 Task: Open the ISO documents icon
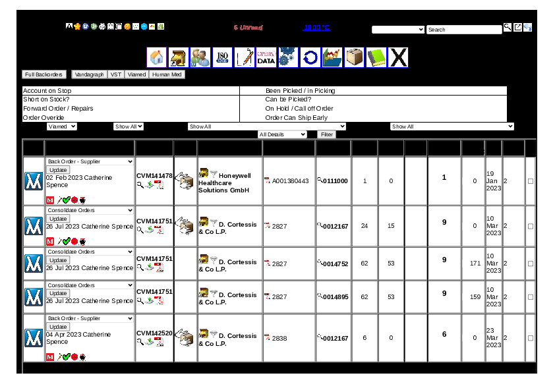coord(222,57)
